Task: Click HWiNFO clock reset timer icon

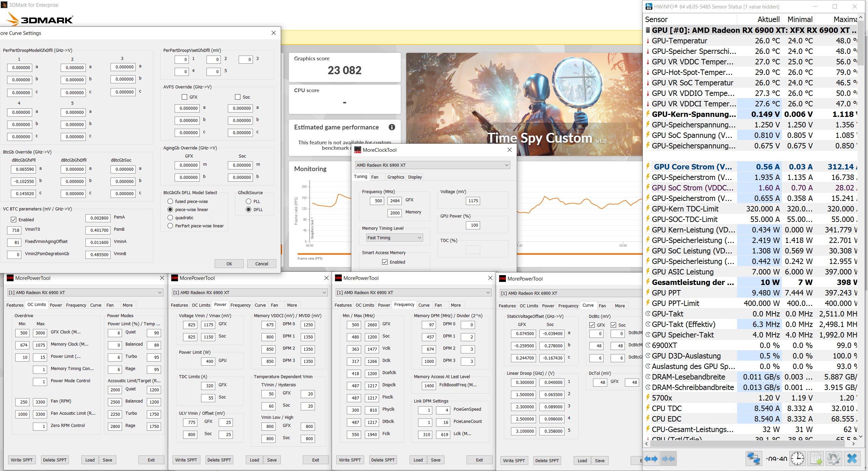Action: [x=797, y=459]
